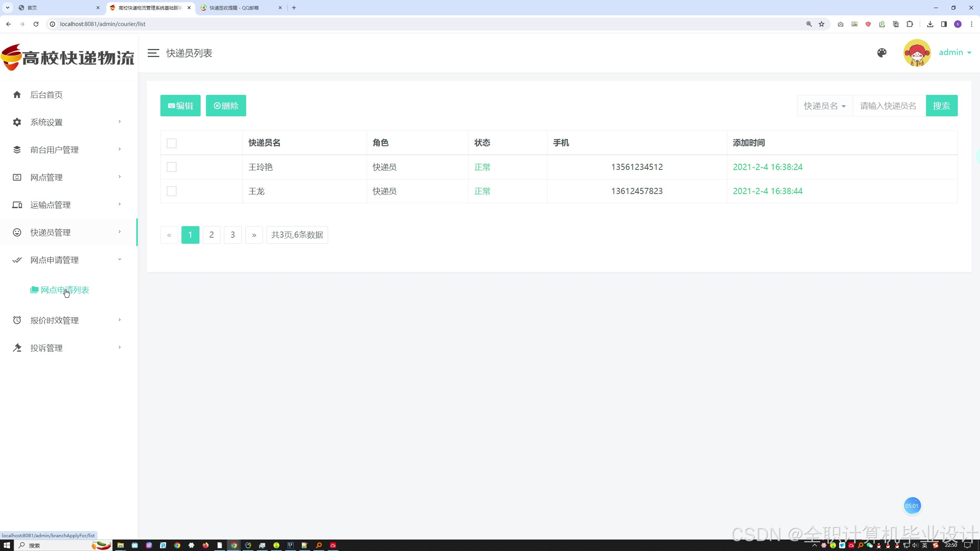Screen dimensions: 980x551
Task: Click the 删除 button
Action: pos(226,106)
